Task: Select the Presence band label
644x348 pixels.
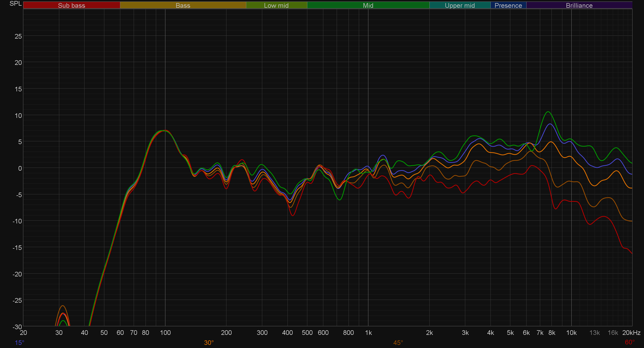Action: (508, 5)
